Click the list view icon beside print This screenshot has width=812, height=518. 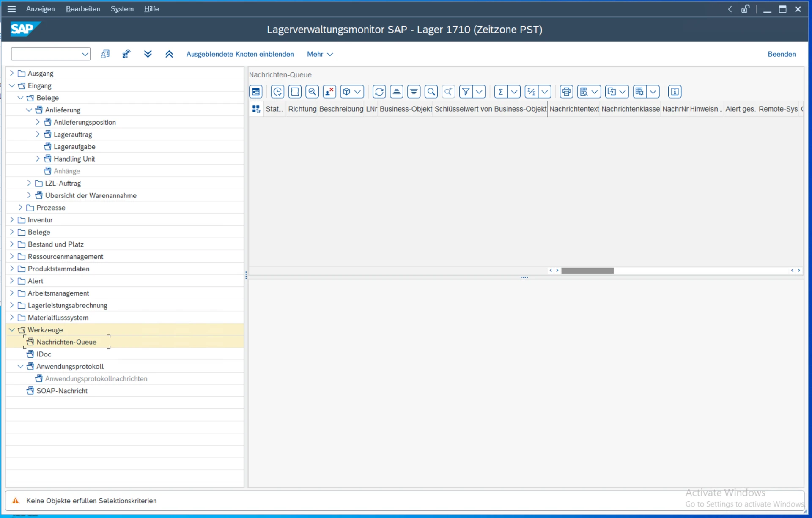(584, 92)
